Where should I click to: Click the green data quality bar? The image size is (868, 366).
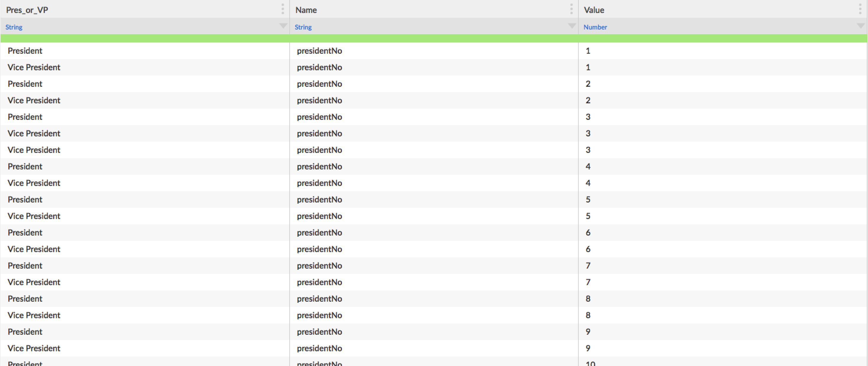click(434, 38)
